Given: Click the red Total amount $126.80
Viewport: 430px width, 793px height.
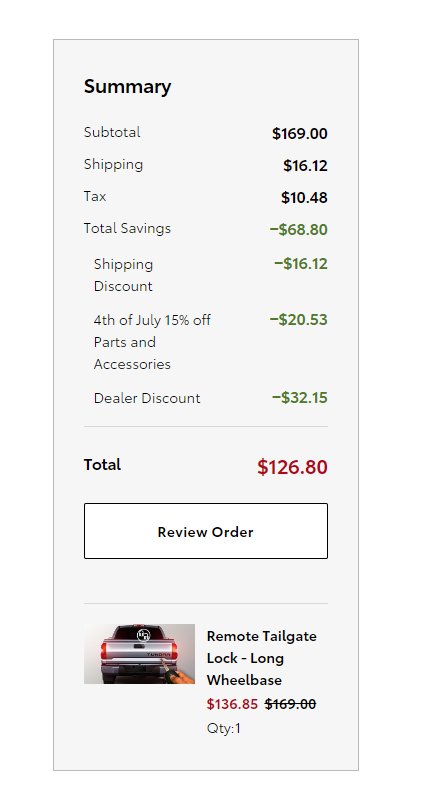Looking at the screenshot, I should [292, 467].
